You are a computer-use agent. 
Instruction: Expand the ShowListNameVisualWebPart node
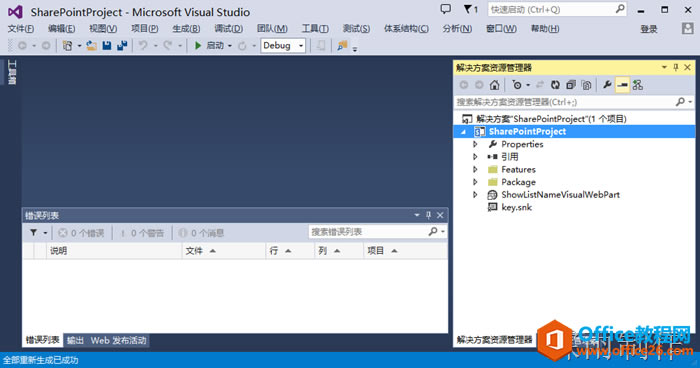tap(475, 195)
